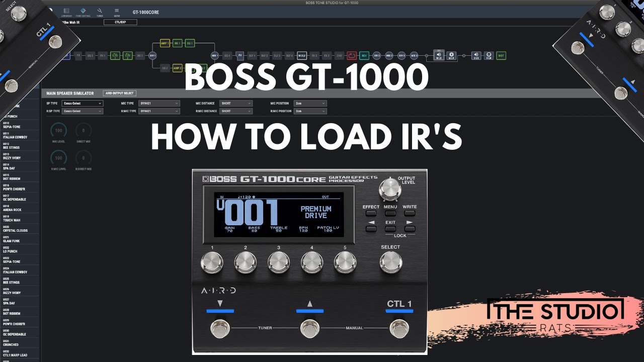Select the AMP 2 block on lower path
The image size is (644, 362).
[x=178, y=67]
